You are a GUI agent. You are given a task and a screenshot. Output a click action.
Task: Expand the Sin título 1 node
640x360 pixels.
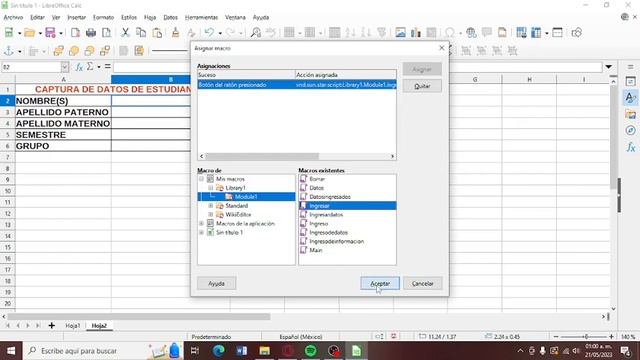pos(201,232)
